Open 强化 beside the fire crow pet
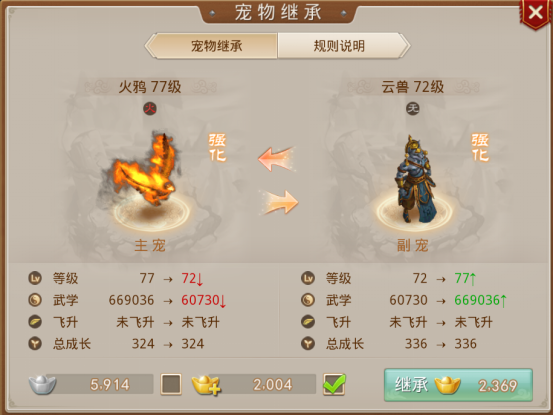Image resolution: width=554 pixels, height=415 pixels. pyautogui.click(x=217, y=147)
